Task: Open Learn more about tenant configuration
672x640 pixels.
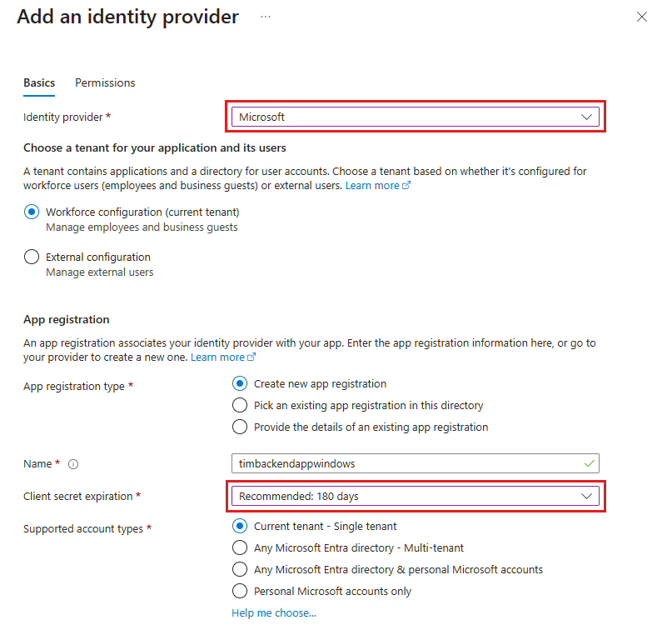Action: tap(375, 185)
